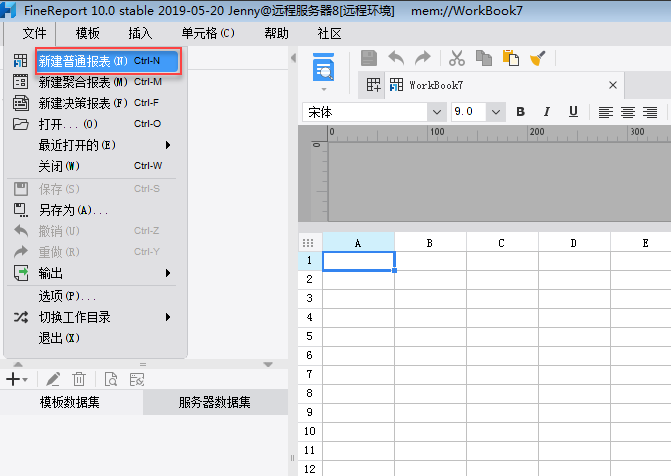Click the preview dataset icon
The width and height of the screenshot is (671, 476).
pyautogui.click(x=111, y=379)
